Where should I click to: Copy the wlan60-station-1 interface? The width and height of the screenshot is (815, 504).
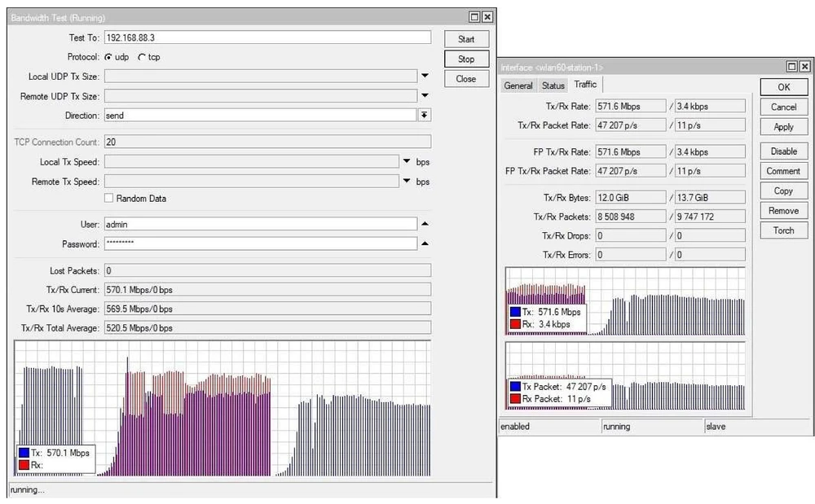tap(782, 191)
